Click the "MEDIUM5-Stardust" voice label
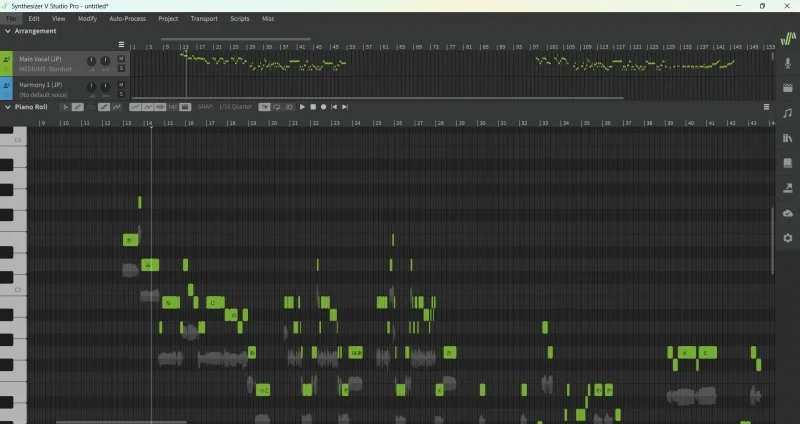This screenshot has height=424, width=800. pos(45,69)
